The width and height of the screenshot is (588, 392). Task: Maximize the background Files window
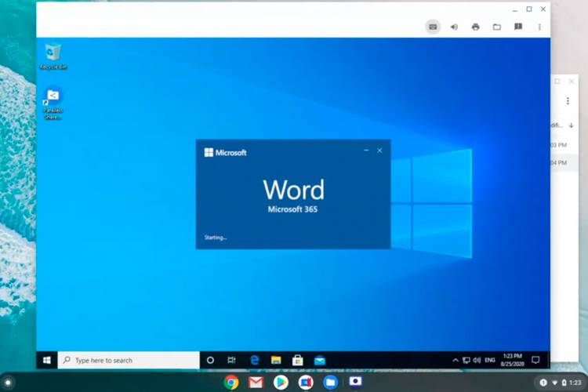[x=557, y=82]
